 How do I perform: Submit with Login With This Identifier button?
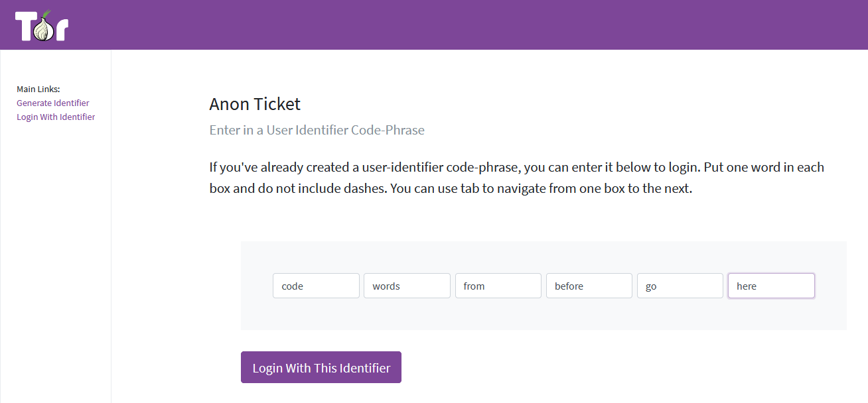click(x=321, y=367)
